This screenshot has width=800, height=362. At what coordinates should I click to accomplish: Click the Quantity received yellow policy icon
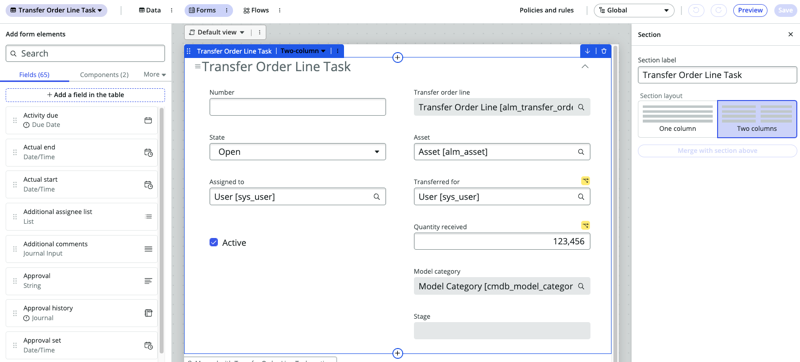pyautogui.click(x=586, y=225)
